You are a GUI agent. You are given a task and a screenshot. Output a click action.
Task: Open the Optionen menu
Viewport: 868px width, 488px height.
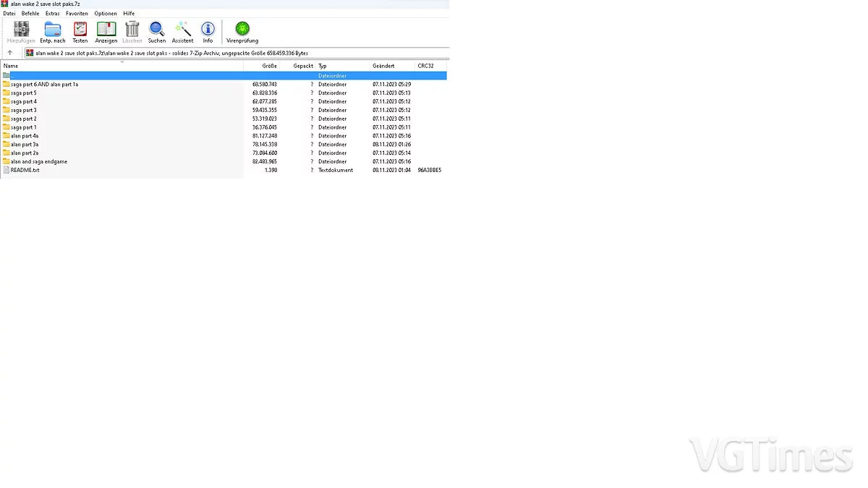(105, 14)
